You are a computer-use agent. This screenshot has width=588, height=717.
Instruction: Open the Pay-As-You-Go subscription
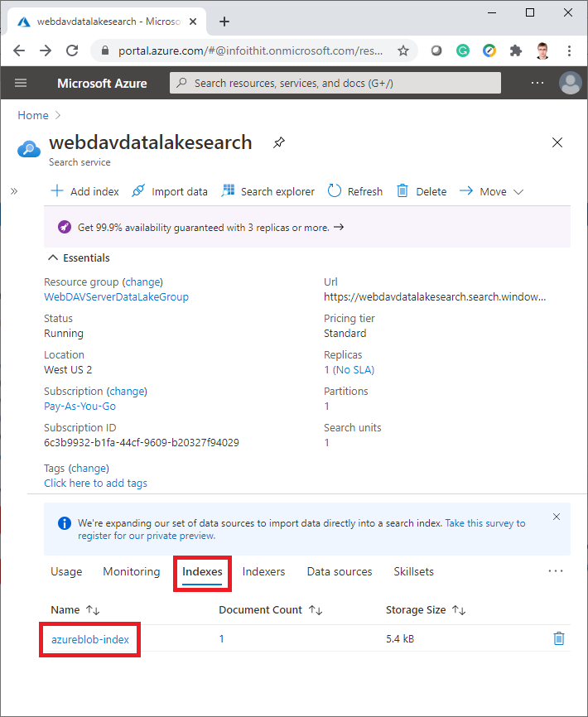[80, 406]
